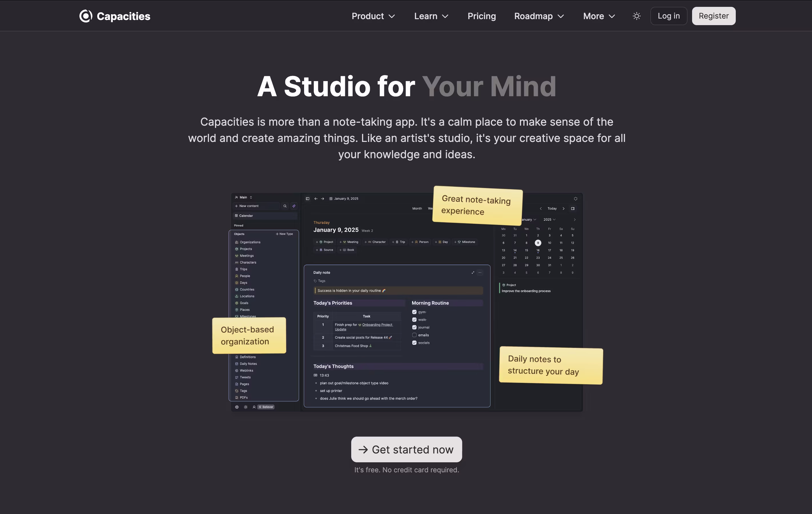Go back with the left arrow icon

click(x=315, y=199)
